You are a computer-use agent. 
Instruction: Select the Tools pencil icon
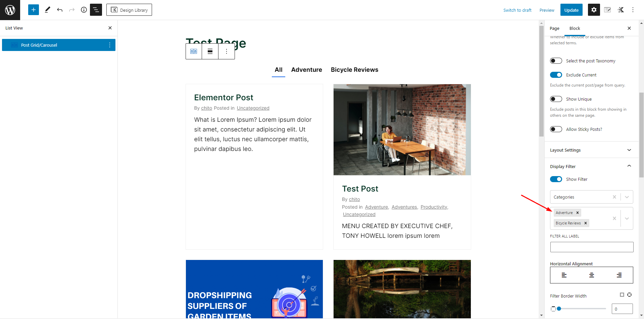47,10
